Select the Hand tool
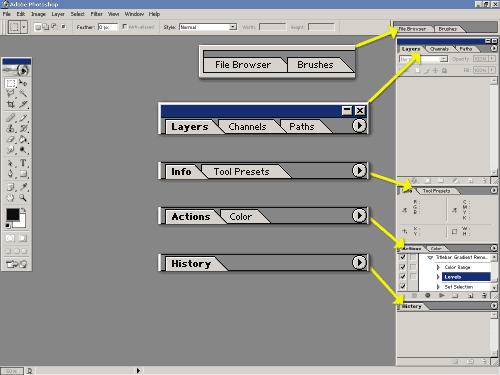Screen dimensions: 500x375 [11, 198]
